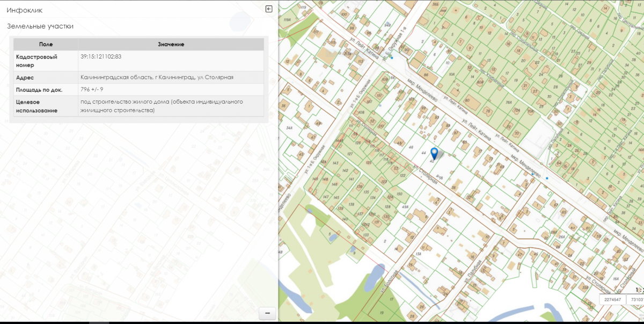Click the Инфоклик panel title
The width and height of the screenshot is (644, 324).
coord(25,10)
